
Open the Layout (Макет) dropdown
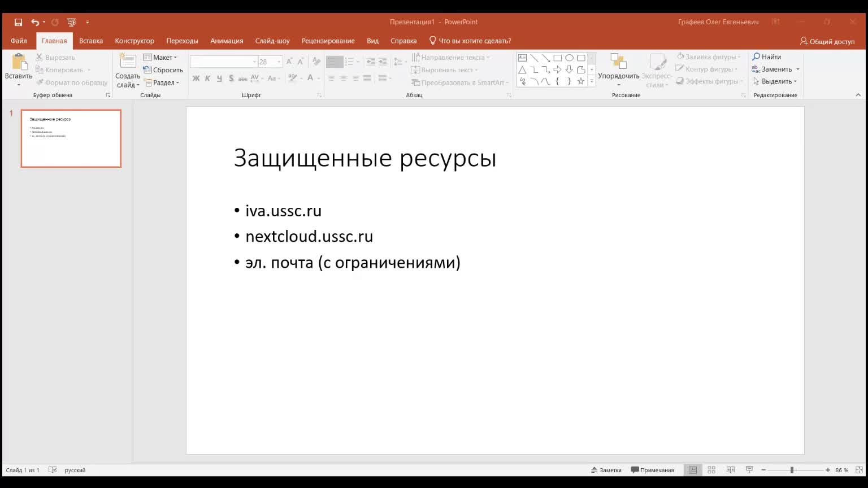160,58
